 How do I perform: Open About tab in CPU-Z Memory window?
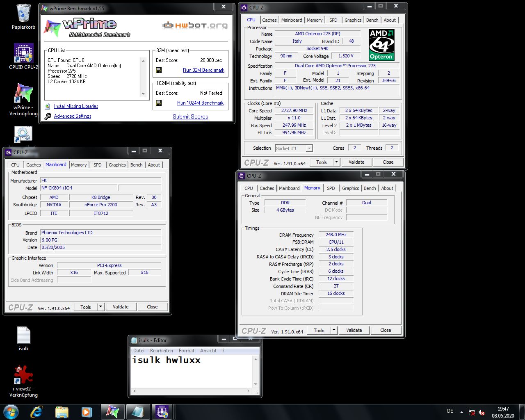[388, 188]
